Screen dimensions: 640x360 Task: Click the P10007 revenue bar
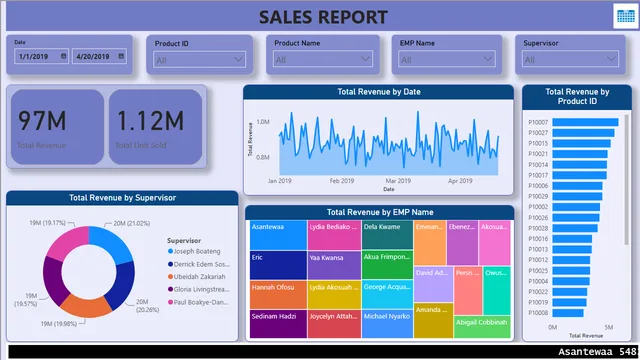point(585,122)
